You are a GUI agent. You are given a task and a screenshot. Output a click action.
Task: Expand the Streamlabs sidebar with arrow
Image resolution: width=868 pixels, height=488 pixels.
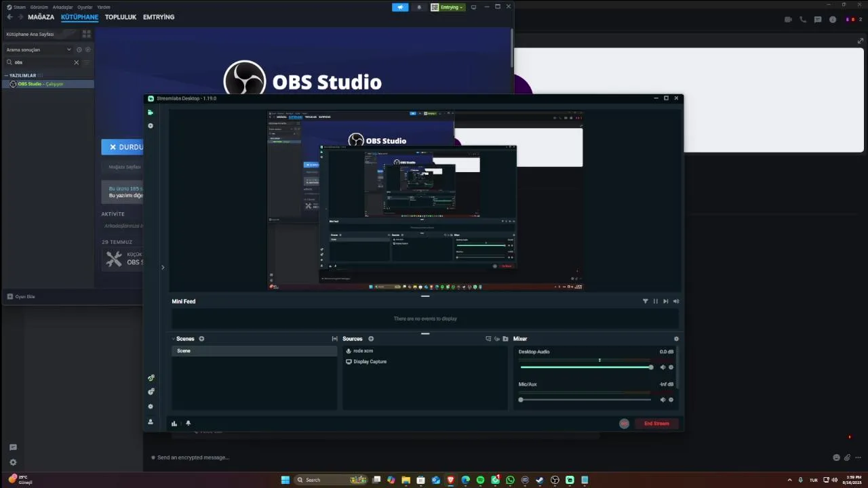[163, 267]
